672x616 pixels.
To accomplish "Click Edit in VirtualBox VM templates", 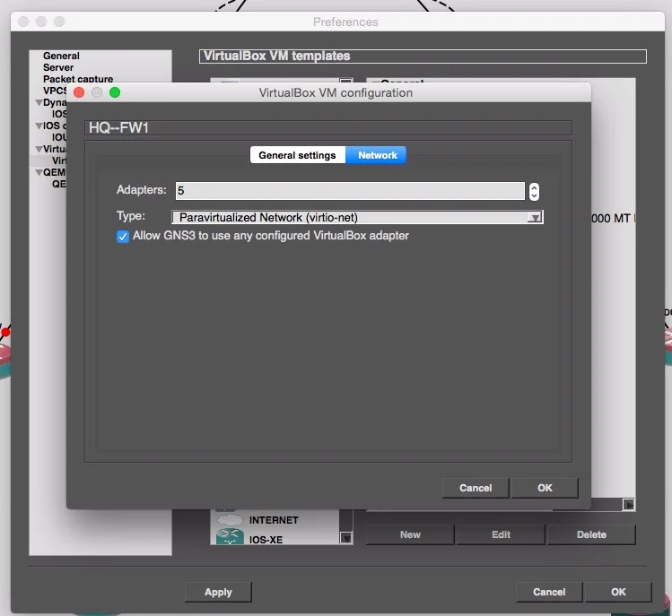I will click(x=501, y=534).
